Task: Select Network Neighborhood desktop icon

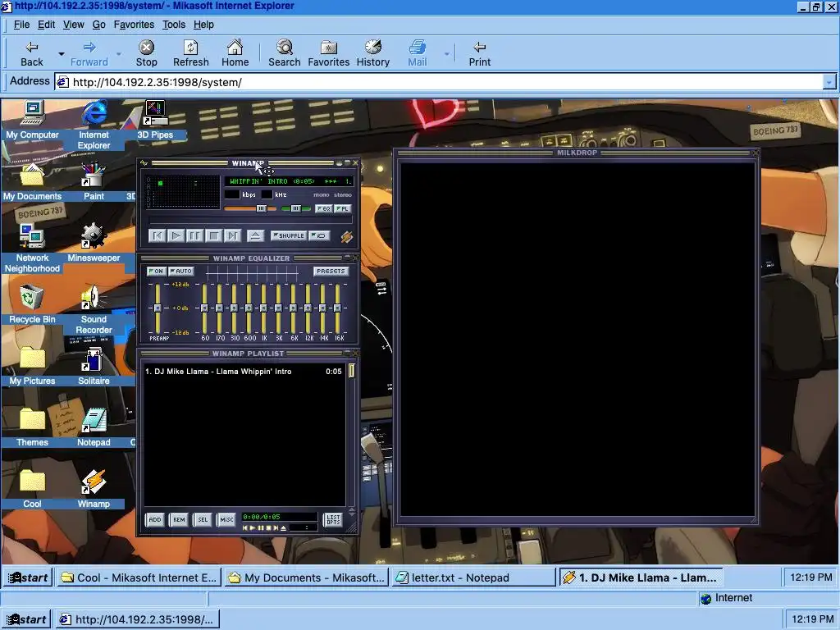Action: click(x=32, y=248)
